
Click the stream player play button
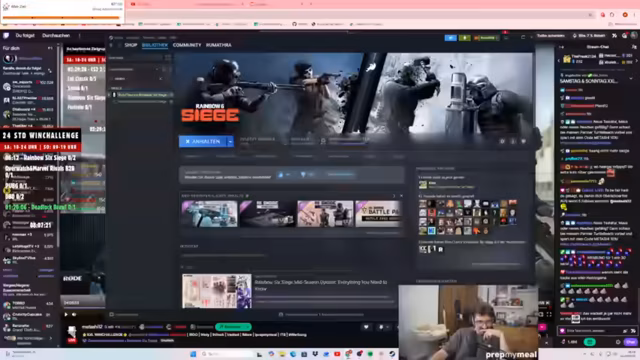point(66,314)
